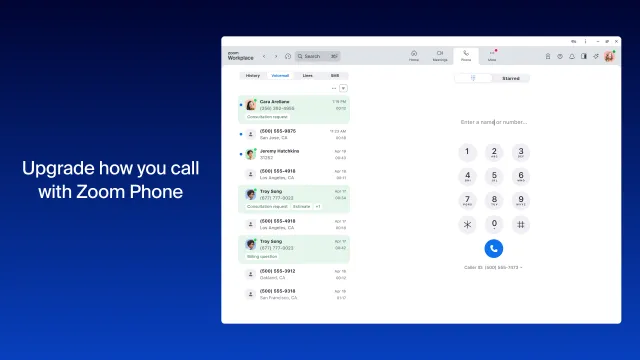Switch to the History tab

(253, 76)
